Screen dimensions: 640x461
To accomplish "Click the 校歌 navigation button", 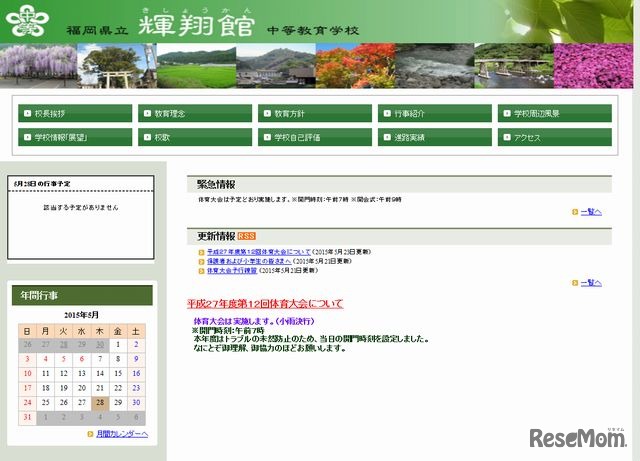I will (x=195, y=137).
